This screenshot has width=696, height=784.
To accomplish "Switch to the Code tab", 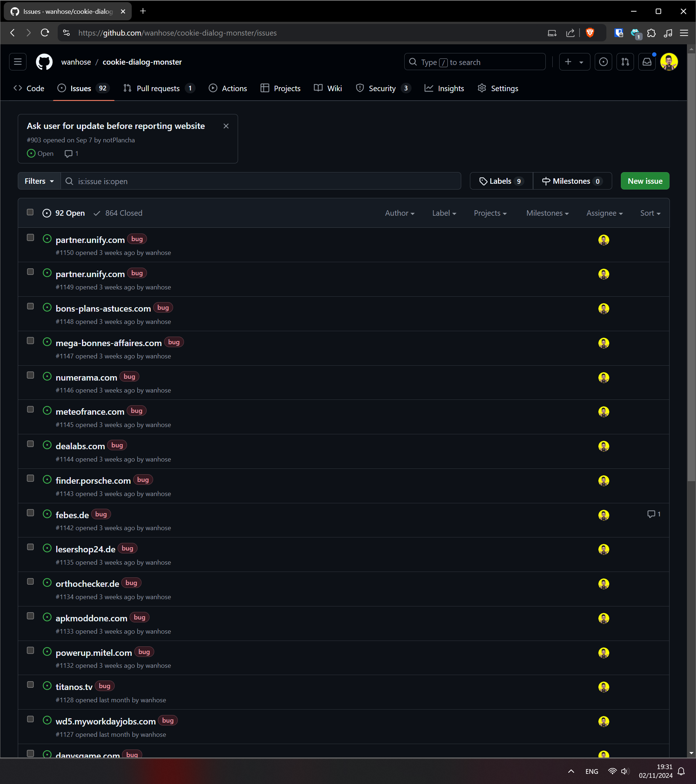I will [x=29, y=88].
